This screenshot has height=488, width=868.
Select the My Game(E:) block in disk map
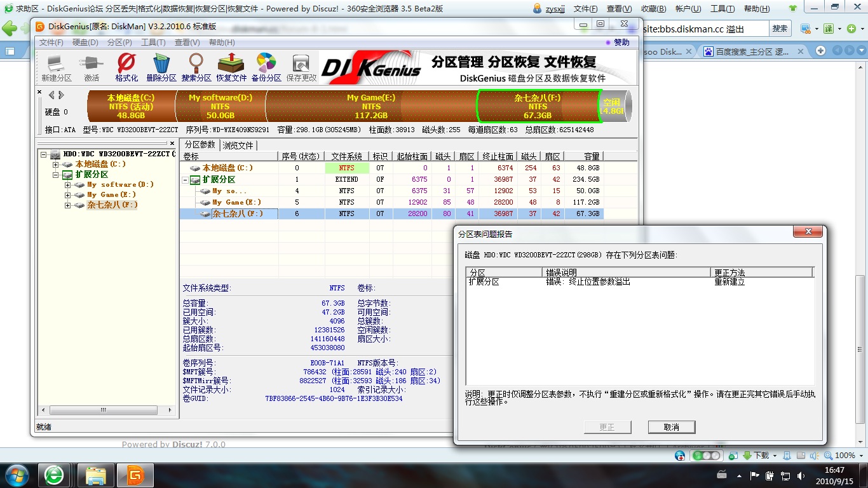tap(371, 106)
